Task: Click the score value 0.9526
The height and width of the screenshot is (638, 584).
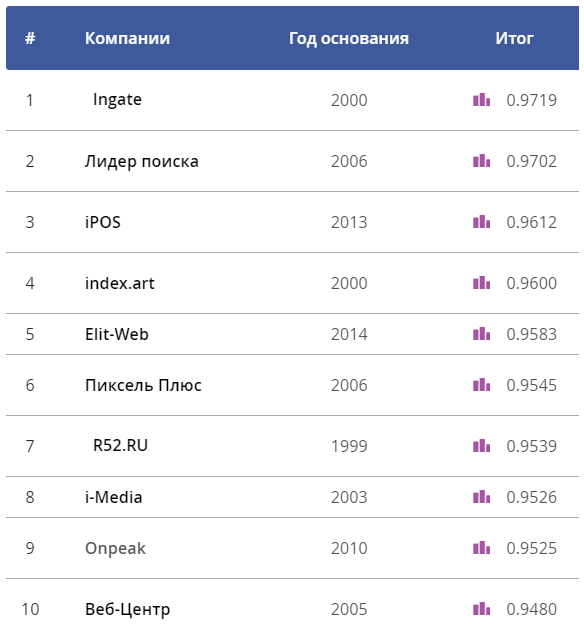Action: click(532, 497)
